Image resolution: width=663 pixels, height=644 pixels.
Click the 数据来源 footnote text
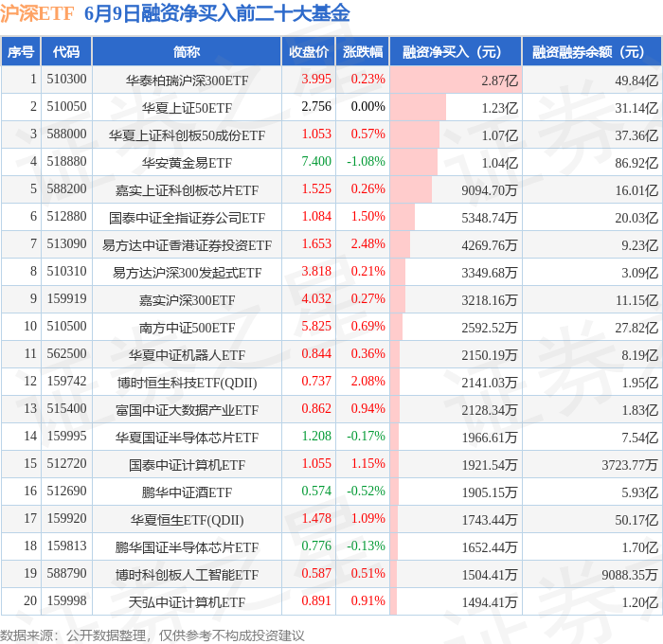coord(152,635)
